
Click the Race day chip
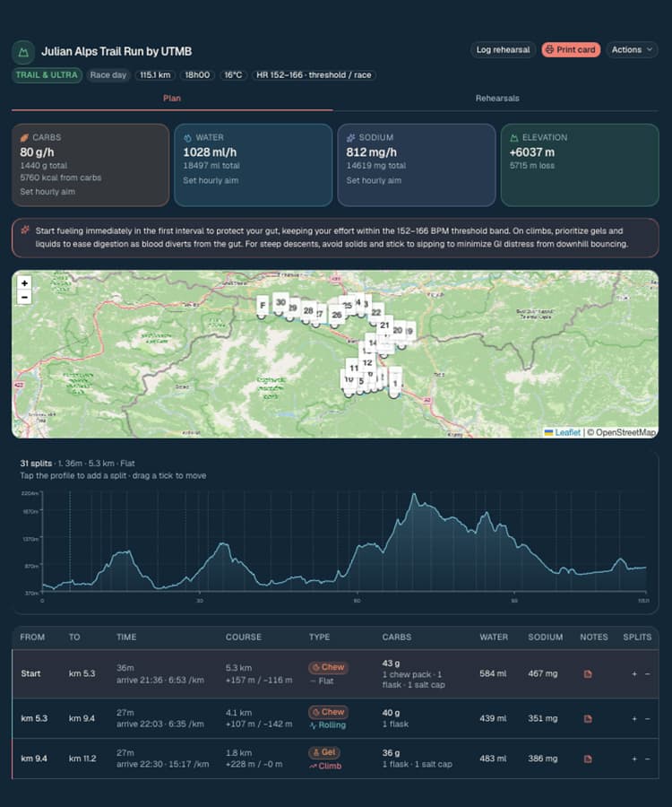(x=108, y=75)
